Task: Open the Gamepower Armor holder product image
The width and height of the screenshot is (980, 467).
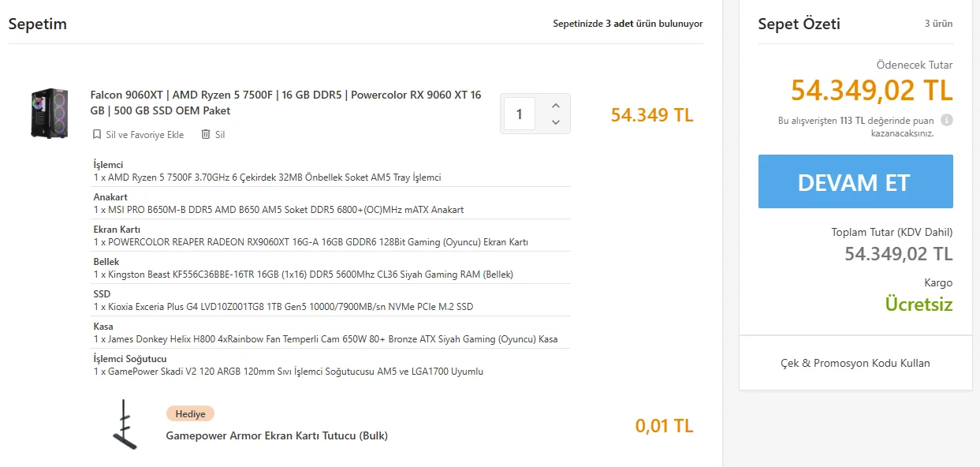Action: coord(124,424)
